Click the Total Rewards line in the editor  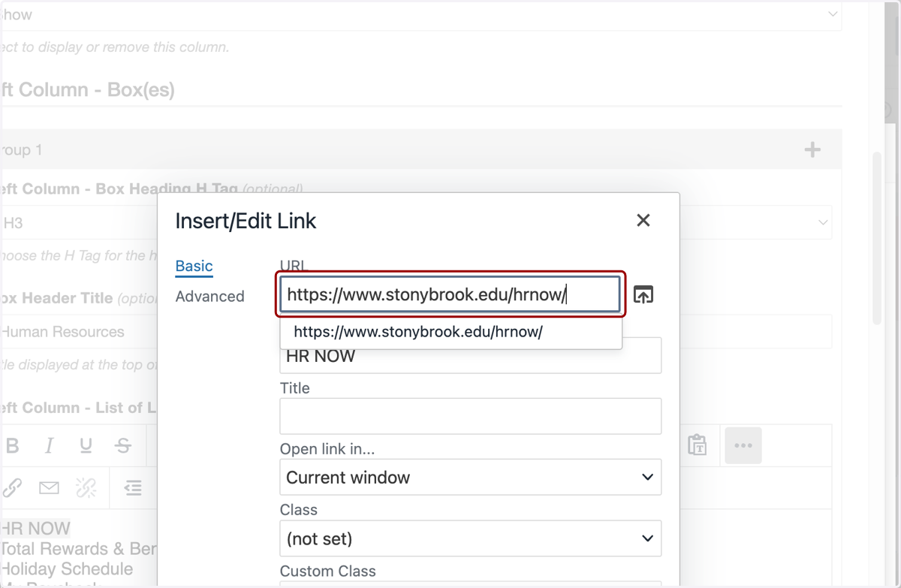pyautogui.click(x=78, y=548)
